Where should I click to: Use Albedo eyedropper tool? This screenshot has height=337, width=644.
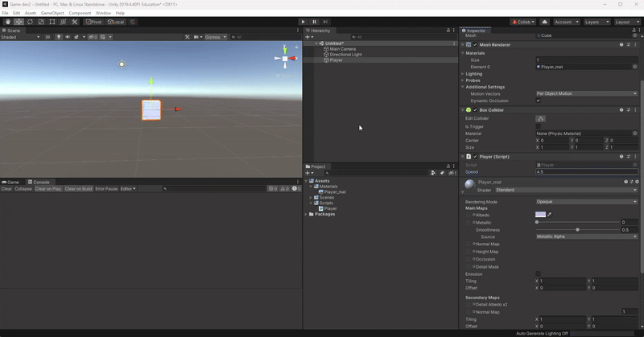(550, 214)
